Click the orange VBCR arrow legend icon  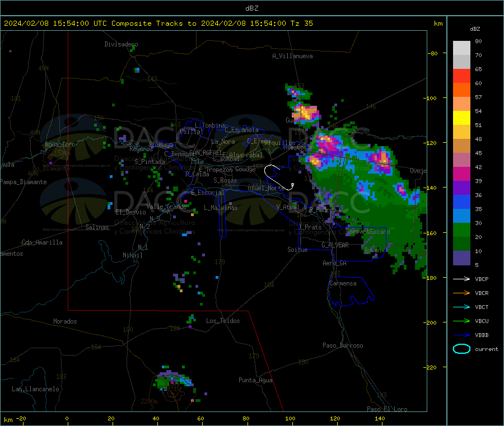coord(461,293)
